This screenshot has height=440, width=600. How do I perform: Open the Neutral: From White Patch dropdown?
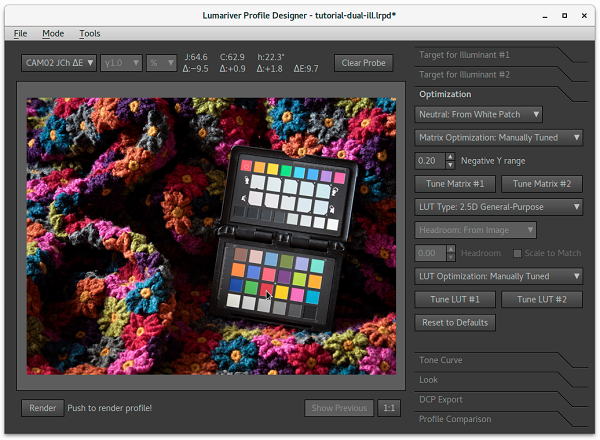[x=478, y=115]
